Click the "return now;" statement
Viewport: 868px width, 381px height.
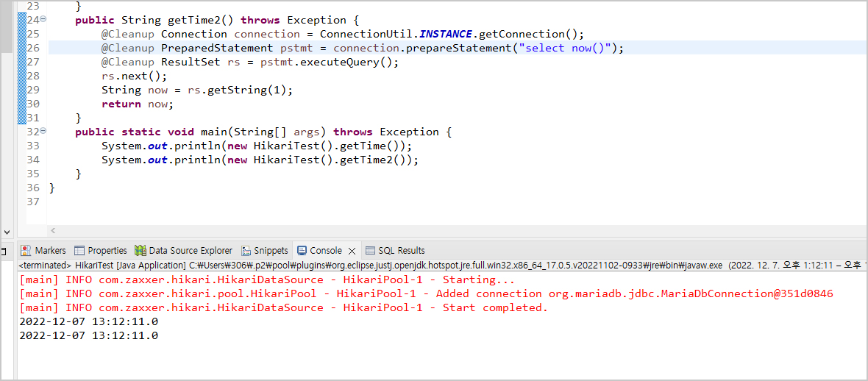[138, 104]
